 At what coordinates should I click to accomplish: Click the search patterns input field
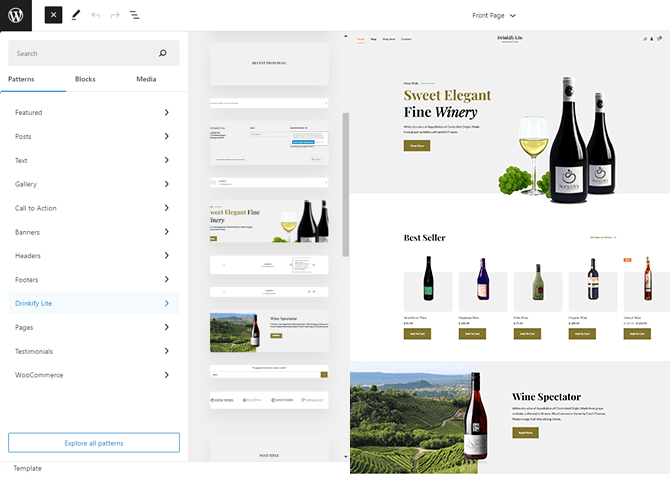(x=80, y=53)
